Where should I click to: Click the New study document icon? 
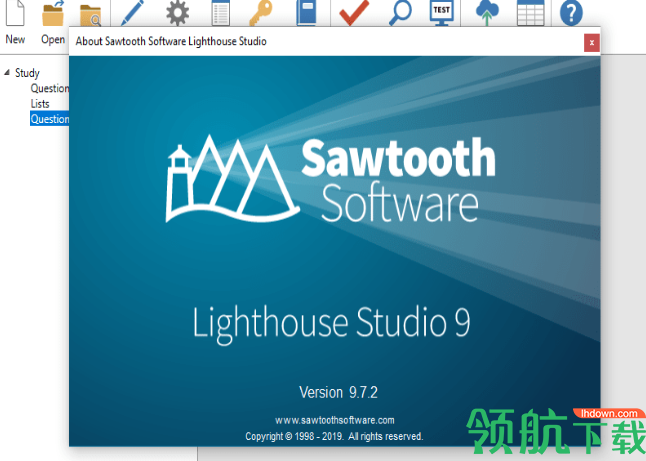click(15, 13)
